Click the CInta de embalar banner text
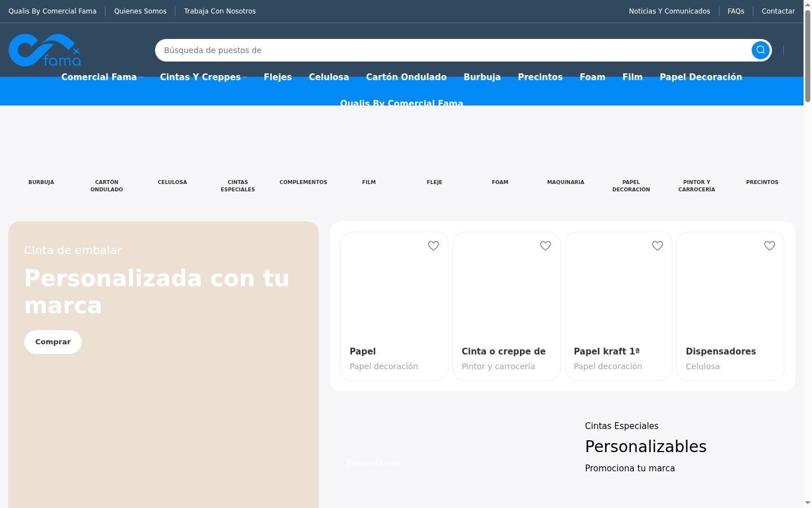Viewport: 812px width, 508px height. tap(73, 250)
